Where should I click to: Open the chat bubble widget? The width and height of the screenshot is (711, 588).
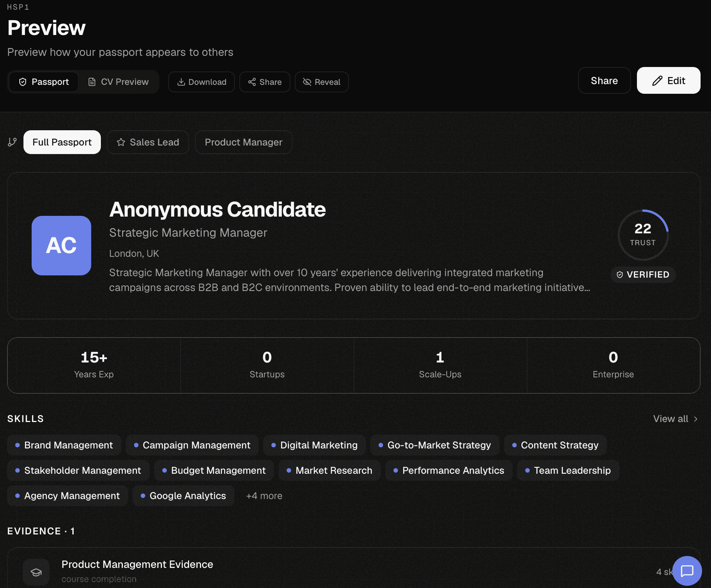click(687, 571)
